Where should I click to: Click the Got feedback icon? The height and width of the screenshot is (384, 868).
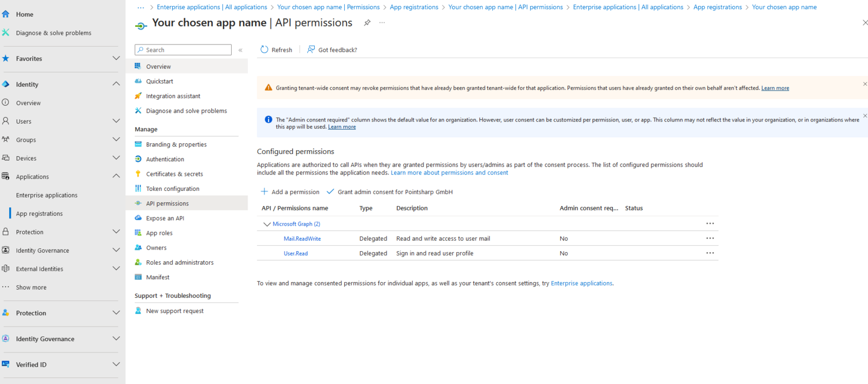pos(311,49)
